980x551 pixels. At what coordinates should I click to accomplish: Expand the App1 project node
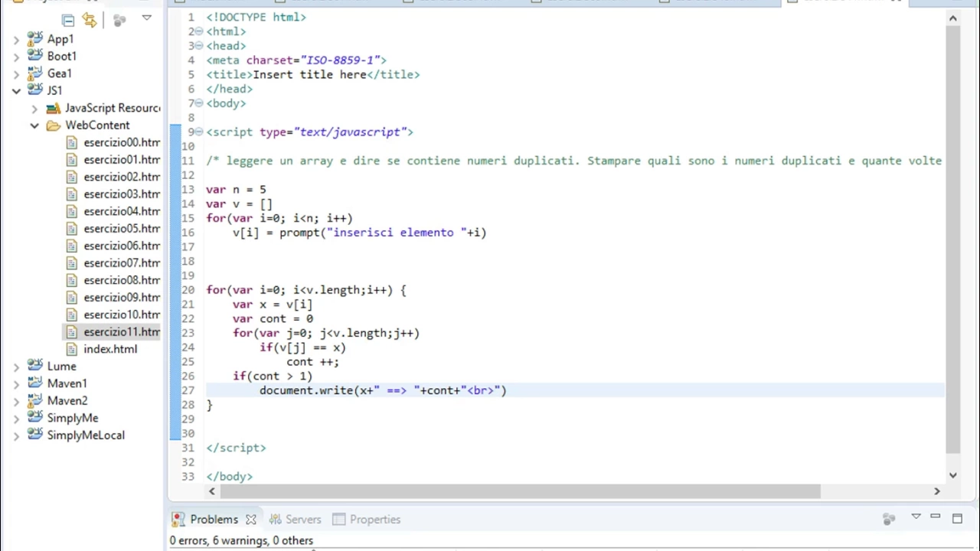click(x=16, y=39)
